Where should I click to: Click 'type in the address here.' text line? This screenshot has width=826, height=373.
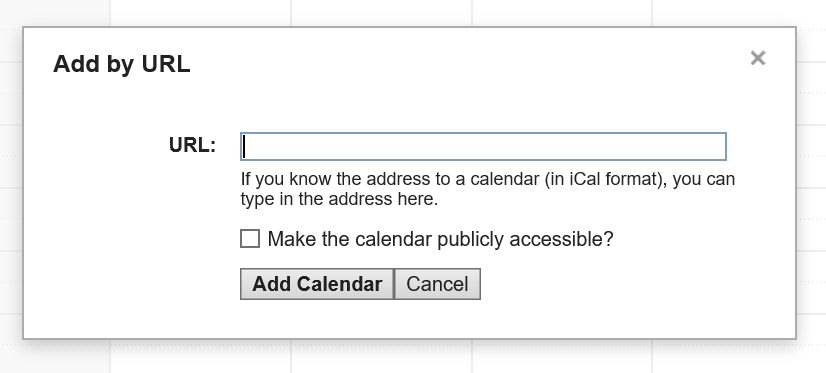[x=339, y=200]
